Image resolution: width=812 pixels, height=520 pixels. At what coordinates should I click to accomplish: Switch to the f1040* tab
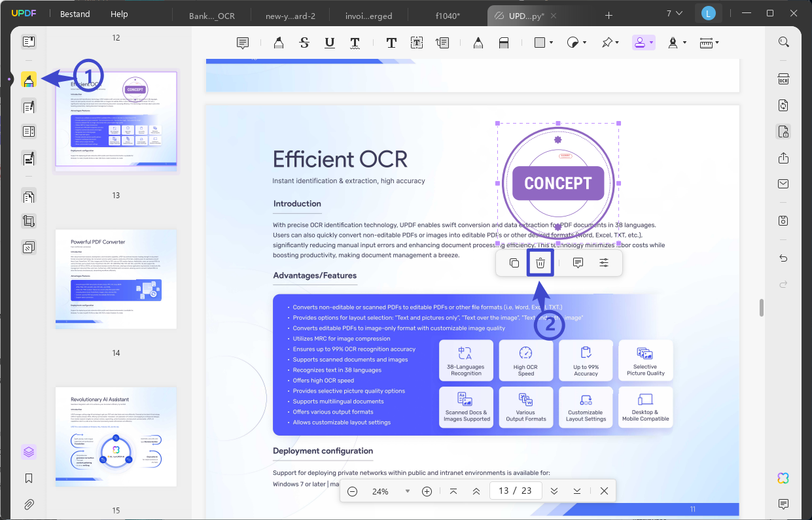pos(448,15)
